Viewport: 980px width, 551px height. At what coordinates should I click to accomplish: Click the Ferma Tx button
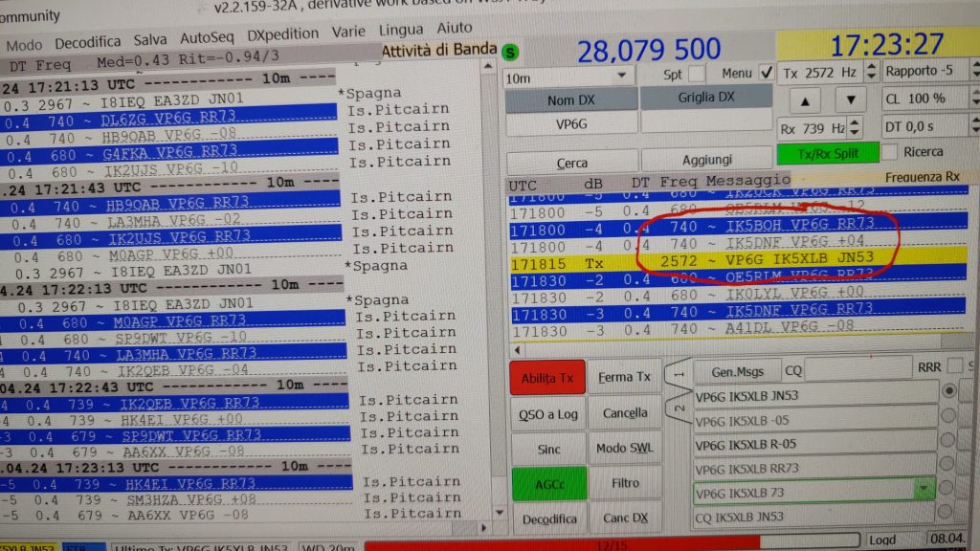click(624, 377)
